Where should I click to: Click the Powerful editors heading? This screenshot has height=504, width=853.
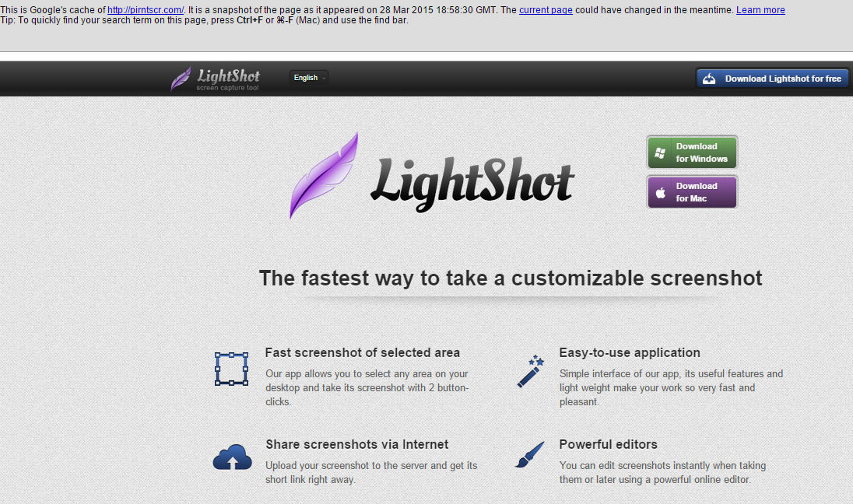click(608, 444)
